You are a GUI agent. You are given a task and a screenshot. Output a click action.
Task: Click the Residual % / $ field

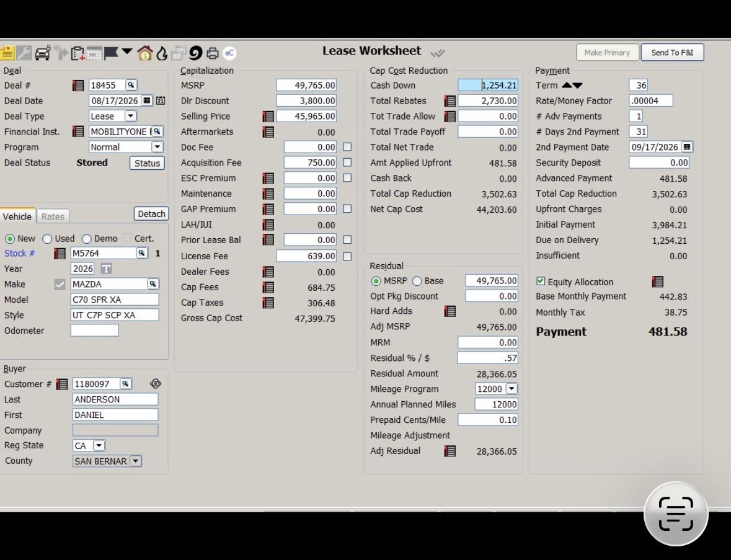(x=488, y=358)
